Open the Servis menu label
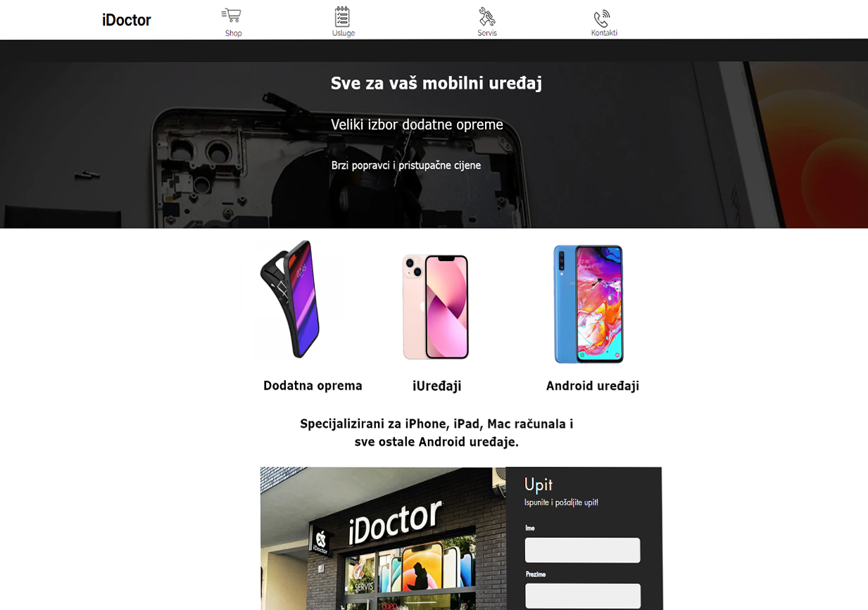The image size is (868, 610). [x=487, y=33]
